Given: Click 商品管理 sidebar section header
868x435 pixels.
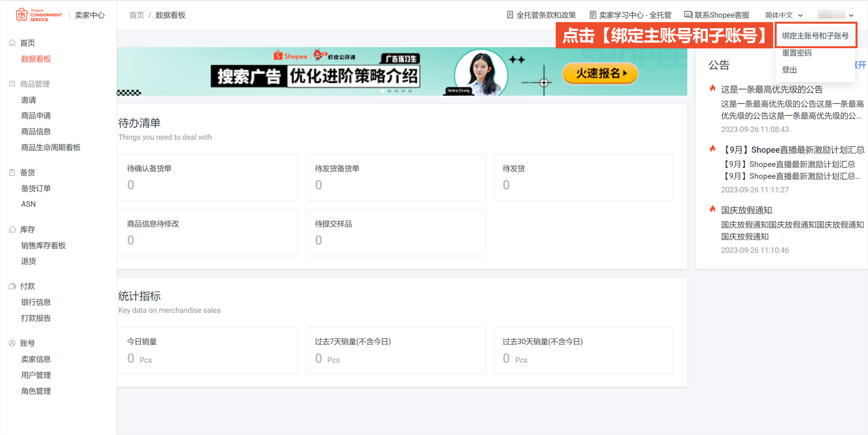Looking at the screenshot, I should coord(35,84).
